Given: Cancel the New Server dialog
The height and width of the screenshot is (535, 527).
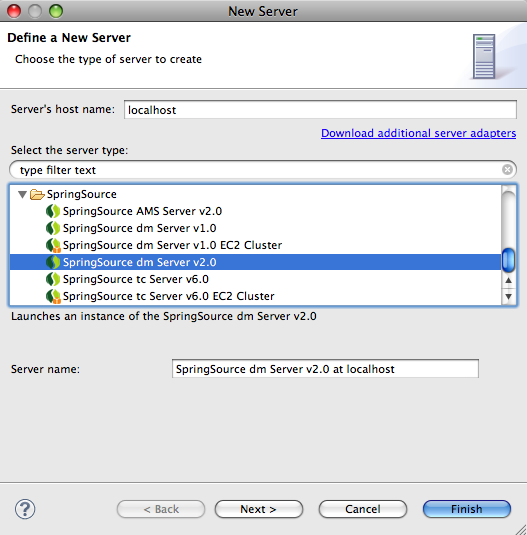Looking at the screenshot, I should (x=363, y=509).
